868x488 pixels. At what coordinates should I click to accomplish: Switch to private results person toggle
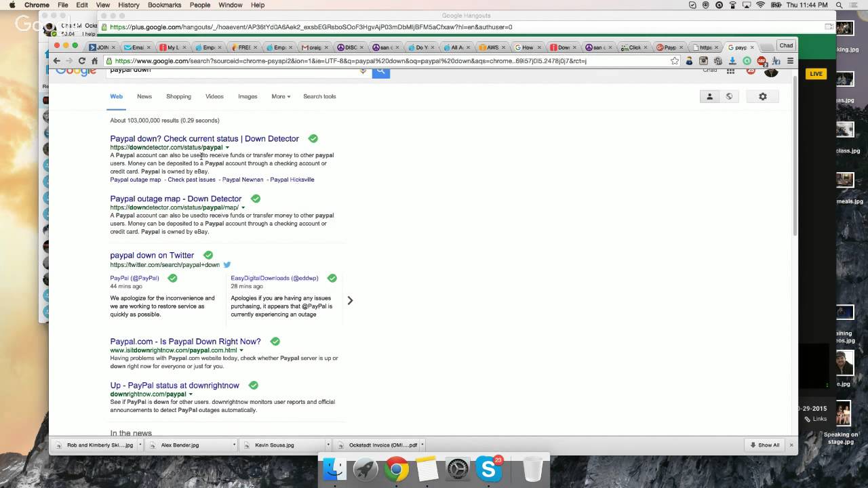(709, 96)
